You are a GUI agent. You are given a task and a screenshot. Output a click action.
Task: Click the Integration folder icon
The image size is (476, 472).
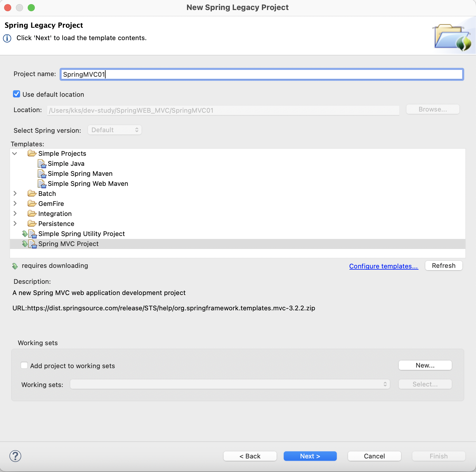(32, 214)
